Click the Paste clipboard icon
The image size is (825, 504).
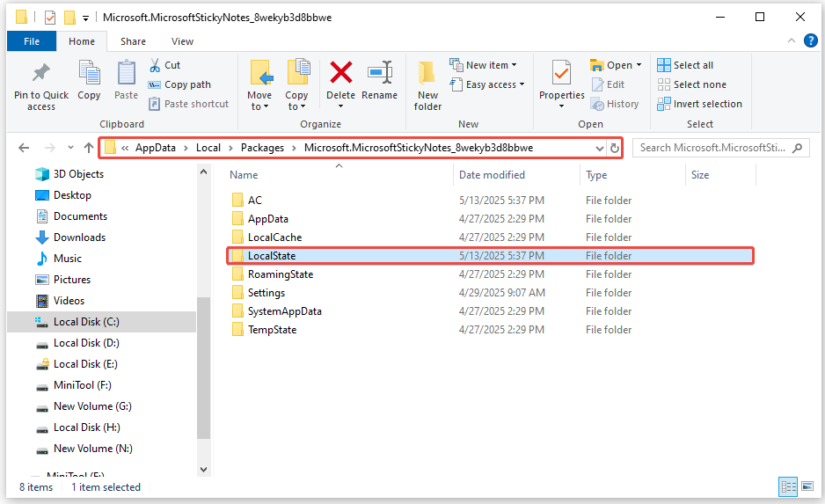pyautogui.click(x=127, y=72)
